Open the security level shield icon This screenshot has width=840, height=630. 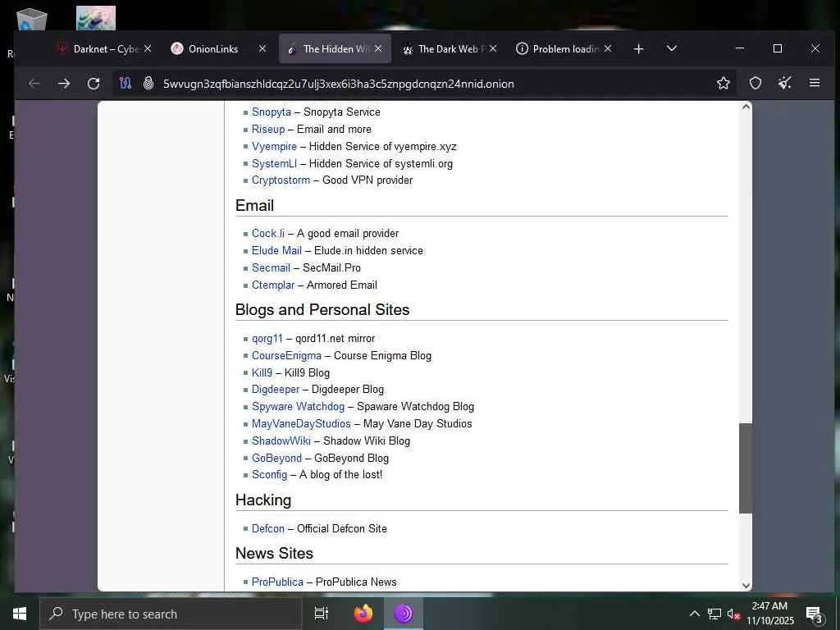pos(756,83)
